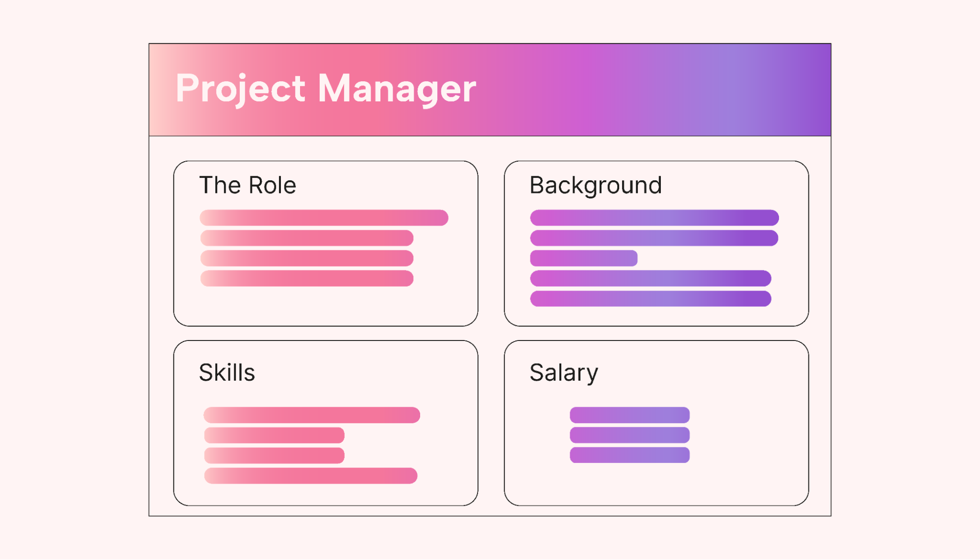Viewport: 980px width, 560px height.
Task: Select the second pink bar under The Role
Action: pos(307,238)
